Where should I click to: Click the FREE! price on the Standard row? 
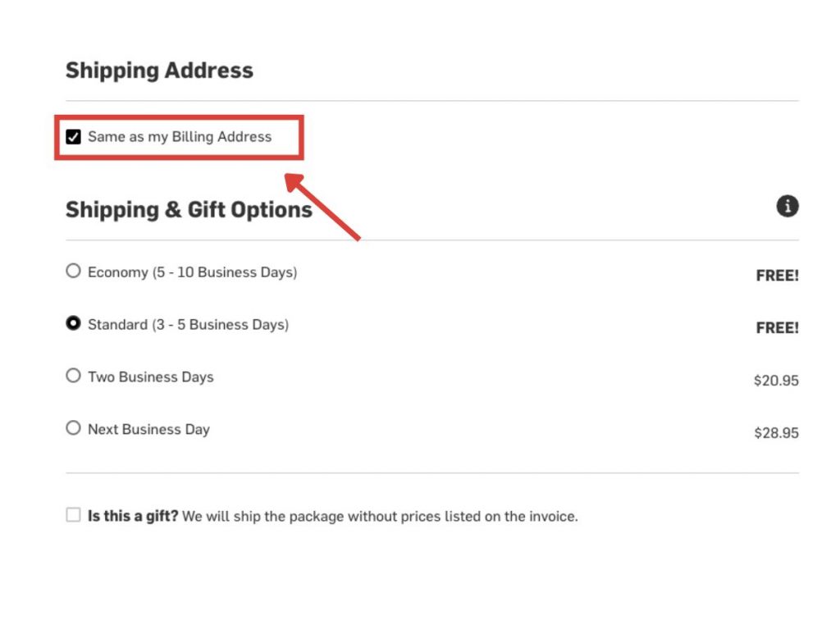coord(777,328)
